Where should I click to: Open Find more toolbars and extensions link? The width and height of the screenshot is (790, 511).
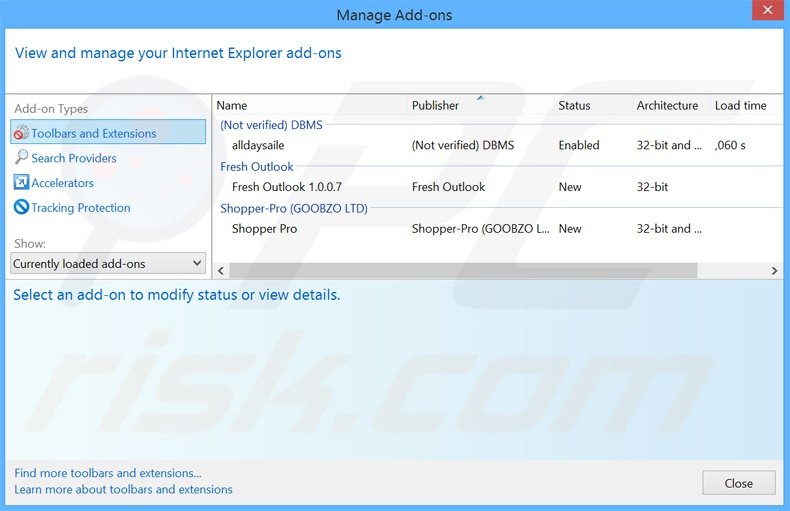coord(107,473)
